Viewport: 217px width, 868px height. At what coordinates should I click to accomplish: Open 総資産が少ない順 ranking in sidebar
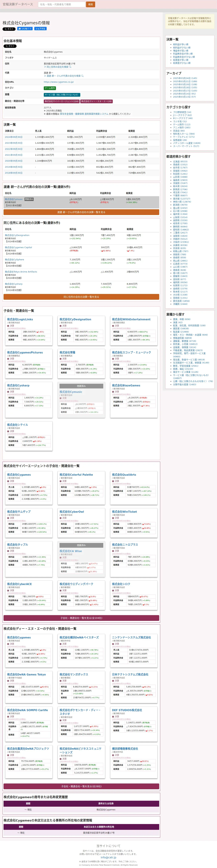(182, 63)
